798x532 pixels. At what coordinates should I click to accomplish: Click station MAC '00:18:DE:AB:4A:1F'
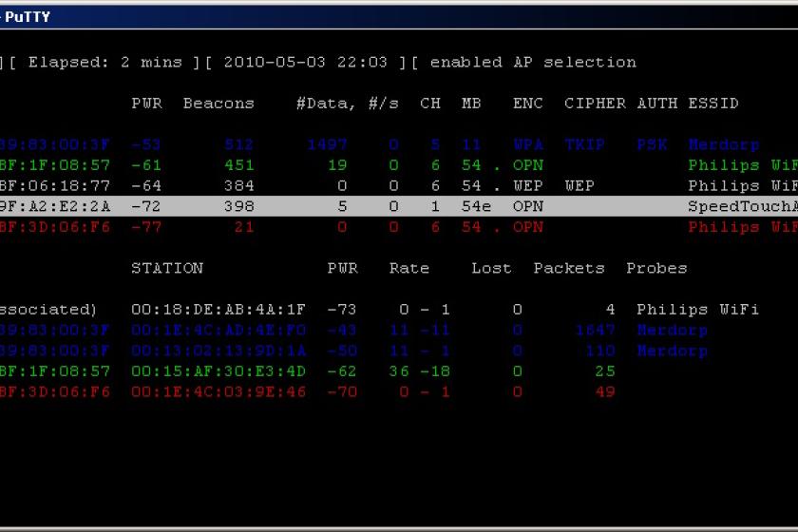click(218, 310)
